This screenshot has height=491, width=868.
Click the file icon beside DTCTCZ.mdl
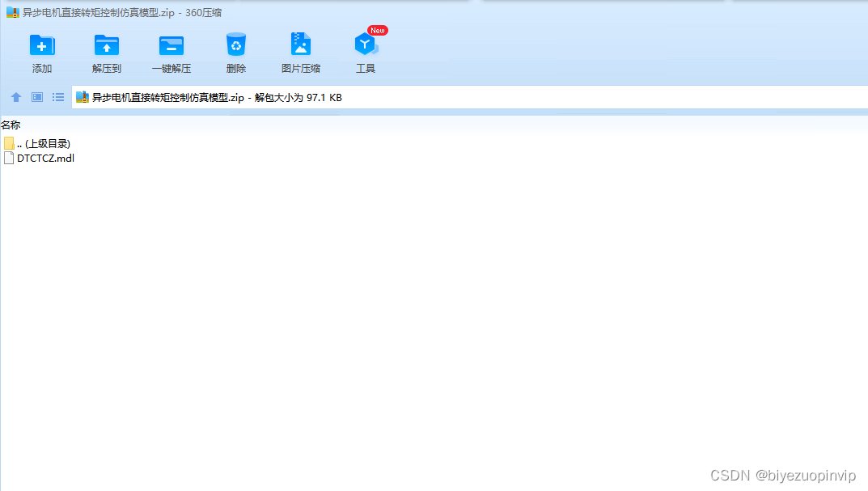(8, 158)
